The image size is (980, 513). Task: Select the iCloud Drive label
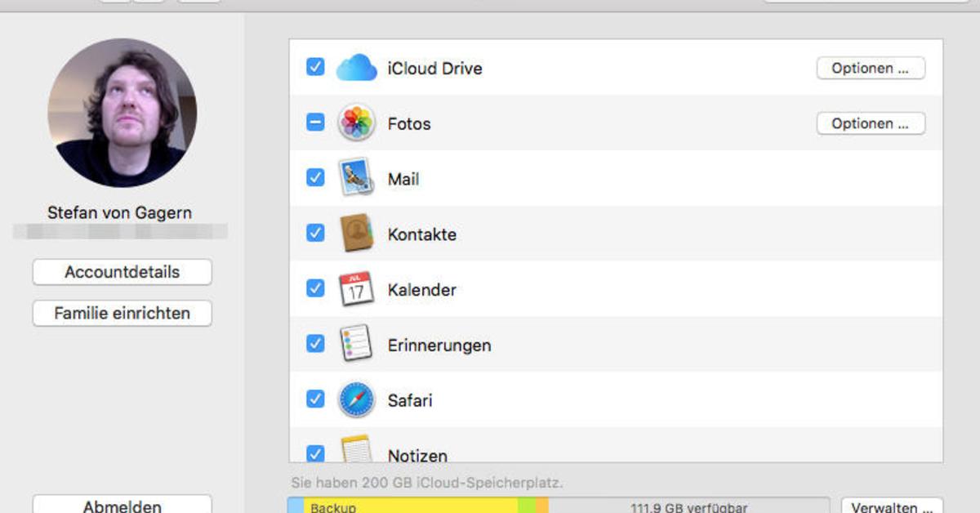(x=434, y=69)
